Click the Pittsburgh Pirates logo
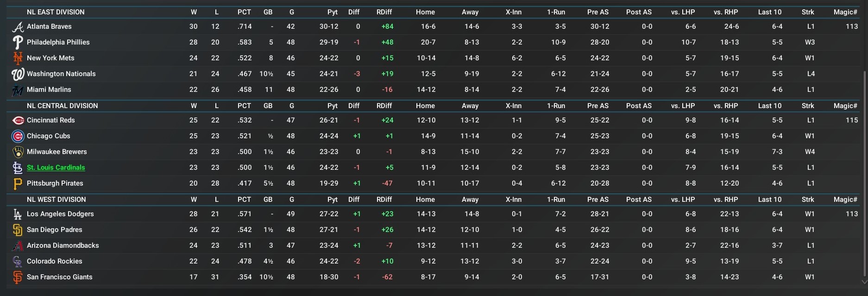 tap(18, 184)
